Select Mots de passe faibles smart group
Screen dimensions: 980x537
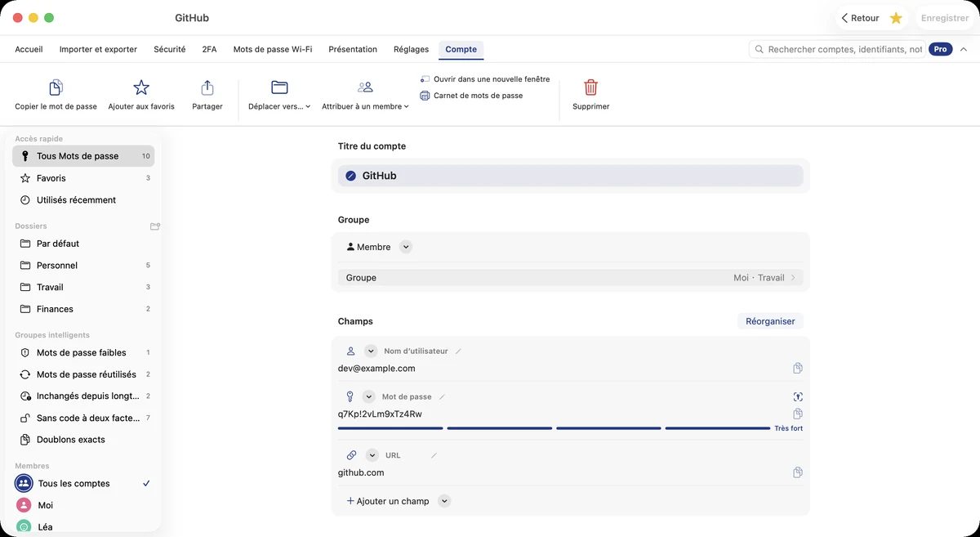83,353
